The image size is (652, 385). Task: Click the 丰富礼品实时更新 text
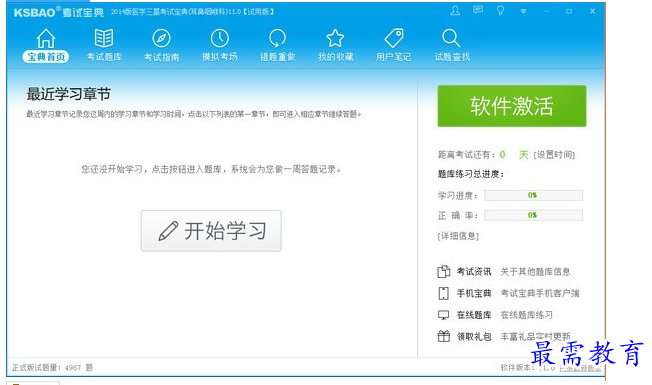[x=535, y=336]
